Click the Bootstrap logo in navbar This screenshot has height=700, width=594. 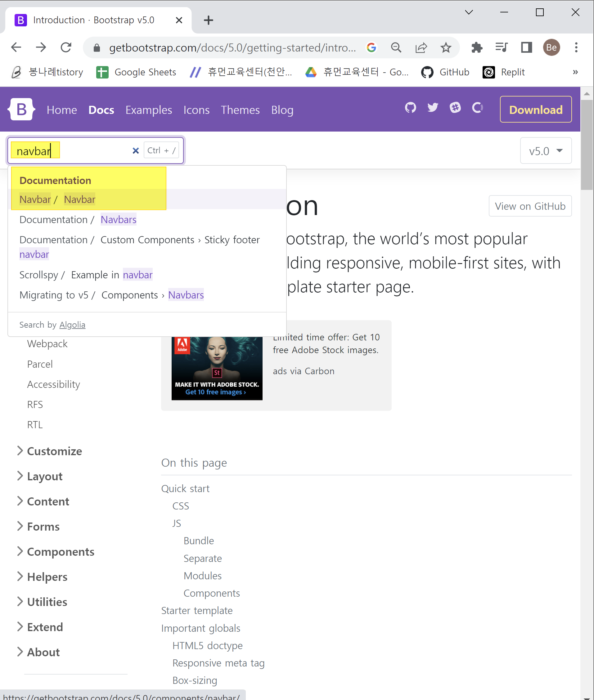pos(21,110)
